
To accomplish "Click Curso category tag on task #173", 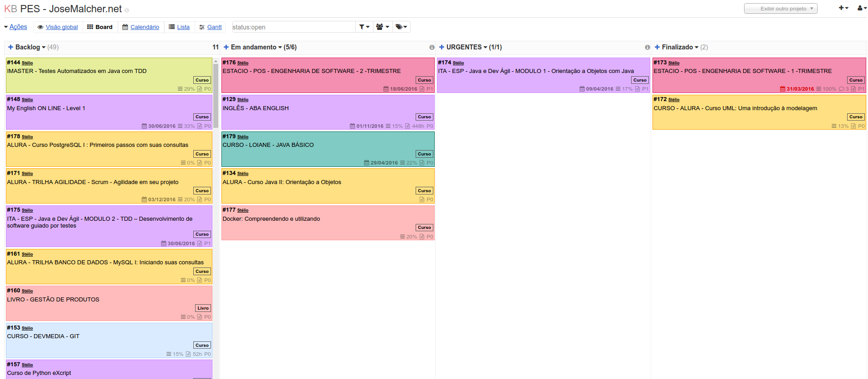I will click(856, 80).
